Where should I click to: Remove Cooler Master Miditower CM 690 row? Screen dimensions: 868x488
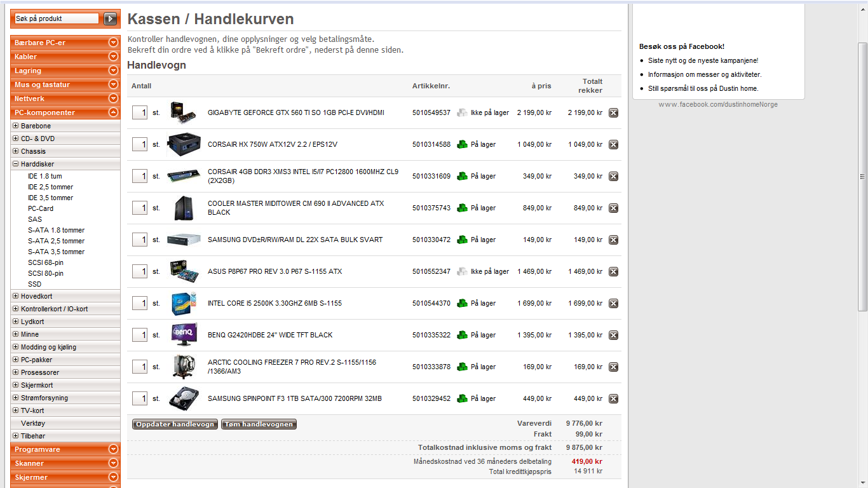pyautogui.click(x=613, y=208)
